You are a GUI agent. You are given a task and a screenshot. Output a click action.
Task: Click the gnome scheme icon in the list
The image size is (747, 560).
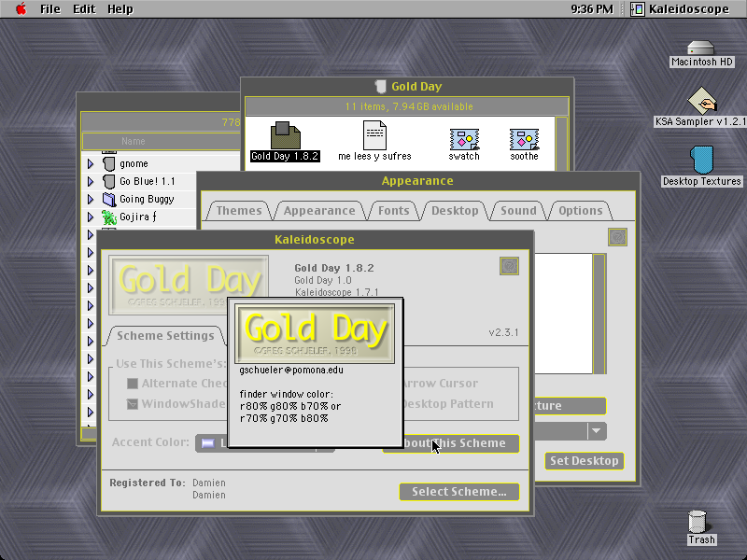(x=109, y=164)
